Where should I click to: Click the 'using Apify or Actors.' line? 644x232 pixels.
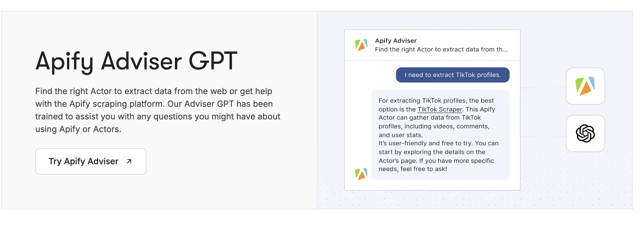[x=78, y=129]
